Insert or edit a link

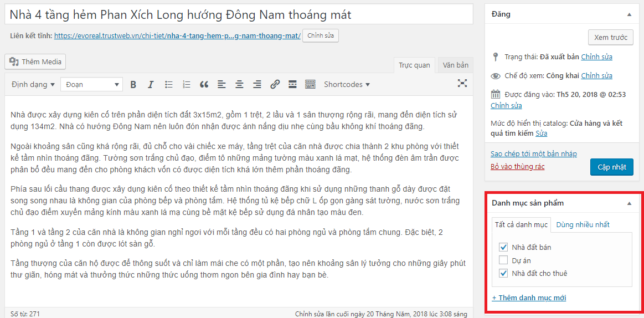coord(275,85)
